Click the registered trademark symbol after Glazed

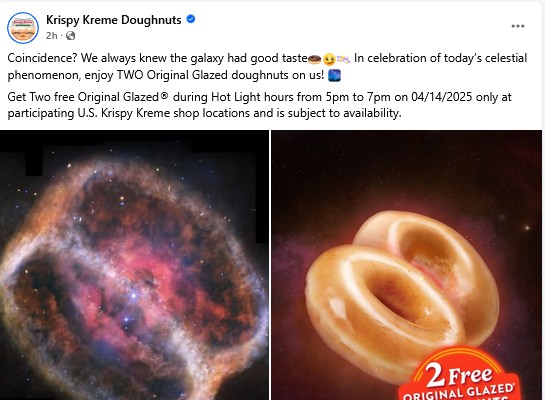click(165, 95)
